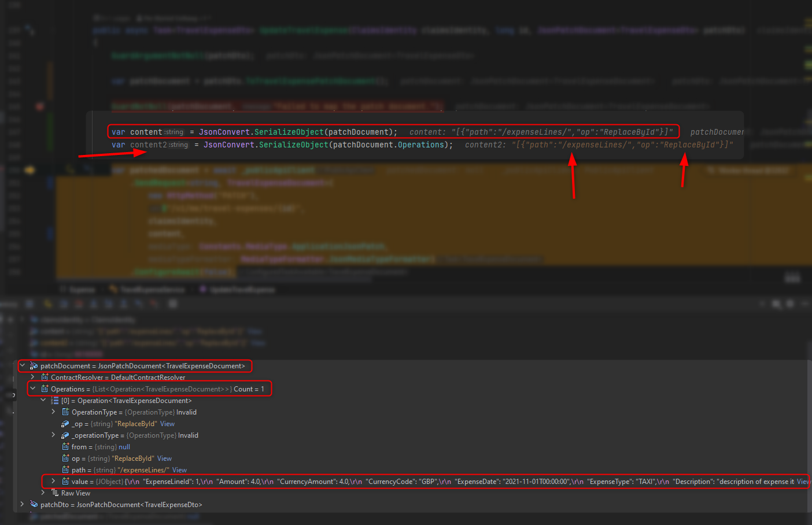Click "Description" text in value row
The image size is (812, 525).
(693, 482)
